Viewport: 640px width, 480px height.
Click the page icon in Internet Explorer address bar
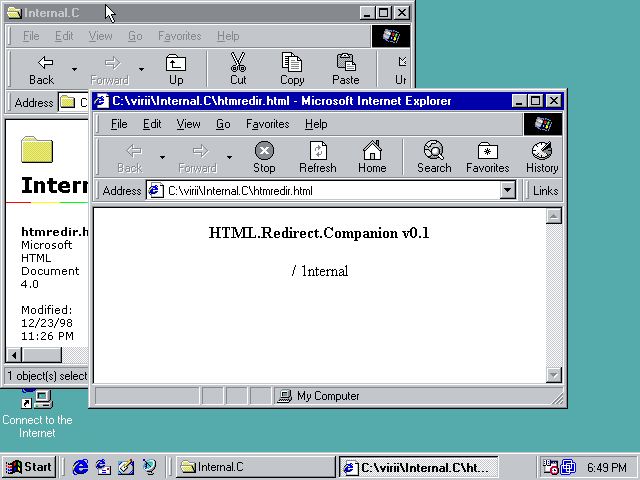click(x=154, y=191)
